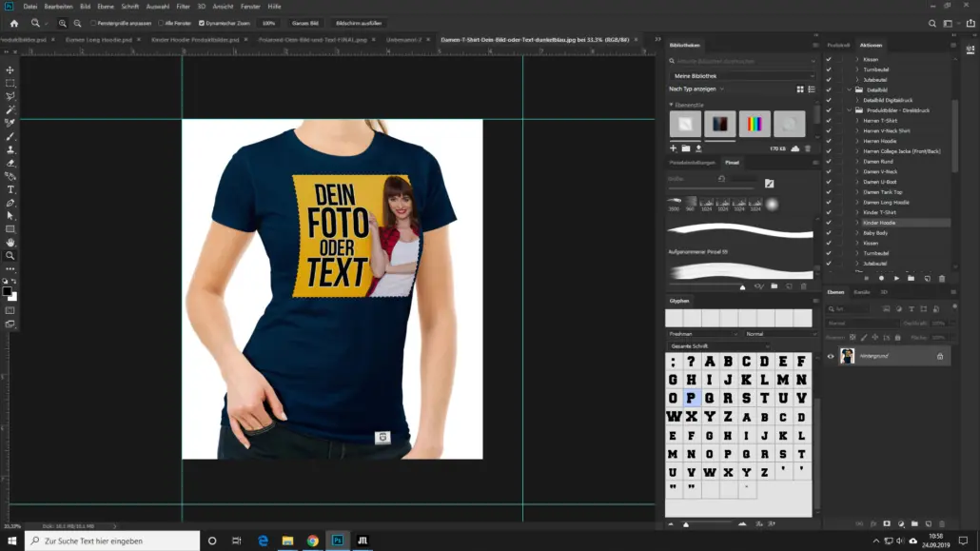Click the foreground color swatch
Screen dimensions: 980x551
point(8,291)
